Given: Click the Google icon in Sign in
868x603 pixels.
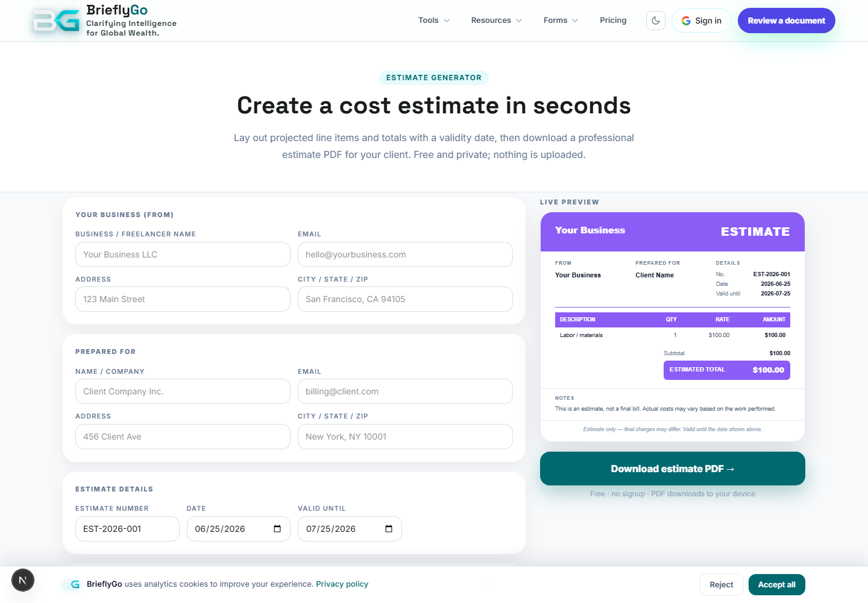Looking at the screenshot, I should [x=686, y=21].
